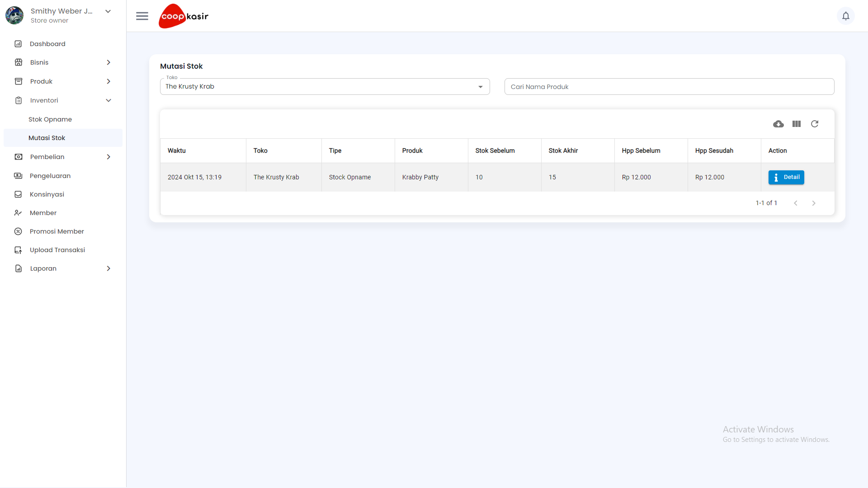
Task: Toggle the hamburger sidebar menu
Action: [x=142, y=16]
